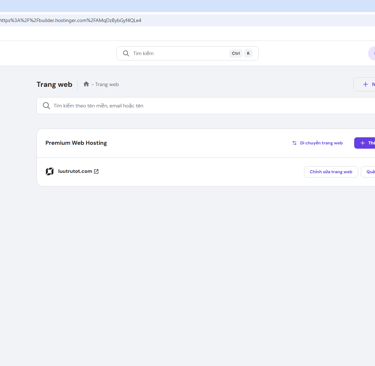Screen dimensions: 375x366
Task: Click the Trang web page title
Action: point(54,84)
